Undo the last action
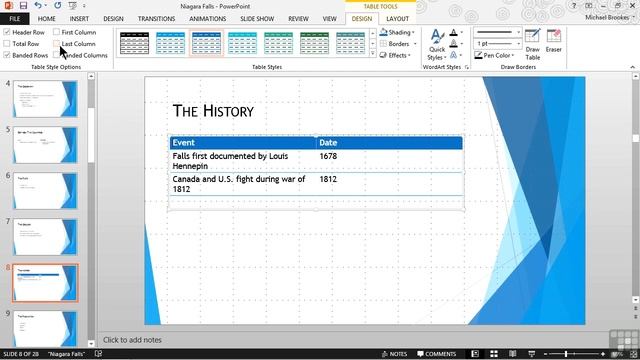 point(38,6)
